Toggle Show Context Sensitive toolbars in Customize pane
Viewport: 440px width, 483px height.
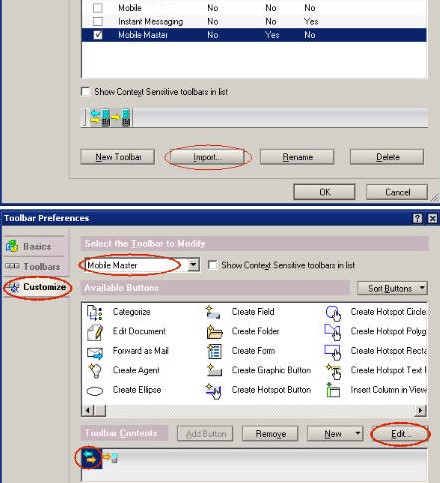212,265
